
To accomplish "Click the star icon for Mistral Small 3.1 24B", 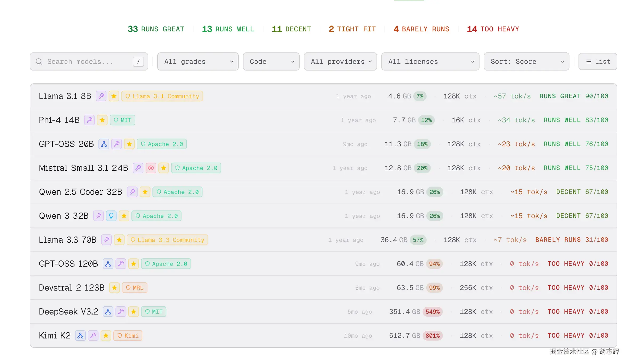I will point(164,168).
